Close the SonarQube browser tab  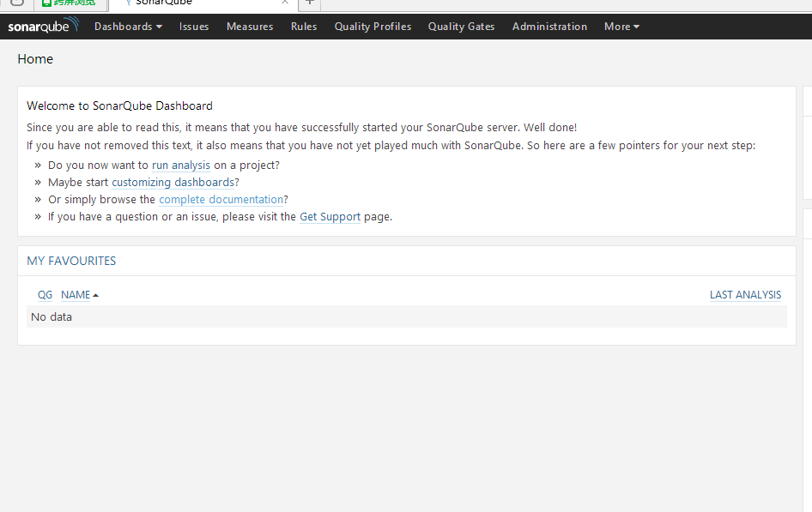pos(285,2)
